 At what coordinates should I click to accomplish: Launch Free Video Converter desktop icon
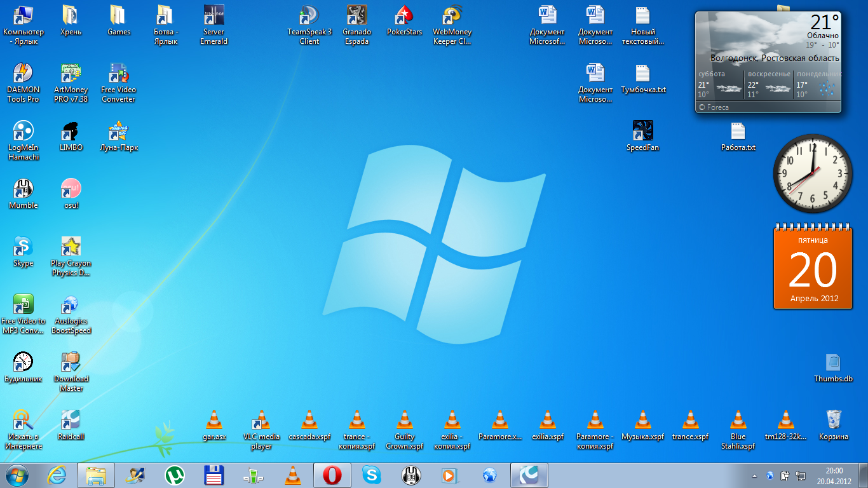point(118,83)
